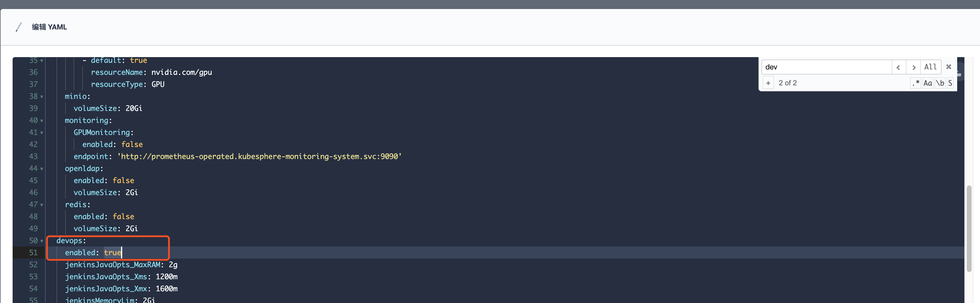
Task: Fold the GPUMonitoring block at line 41
Action: [x=42, y=133]
